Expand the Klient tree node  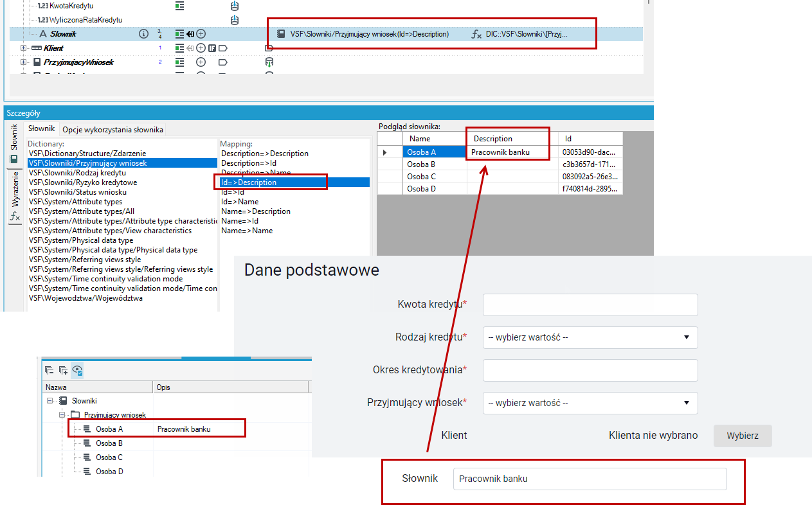coord(23,48)
